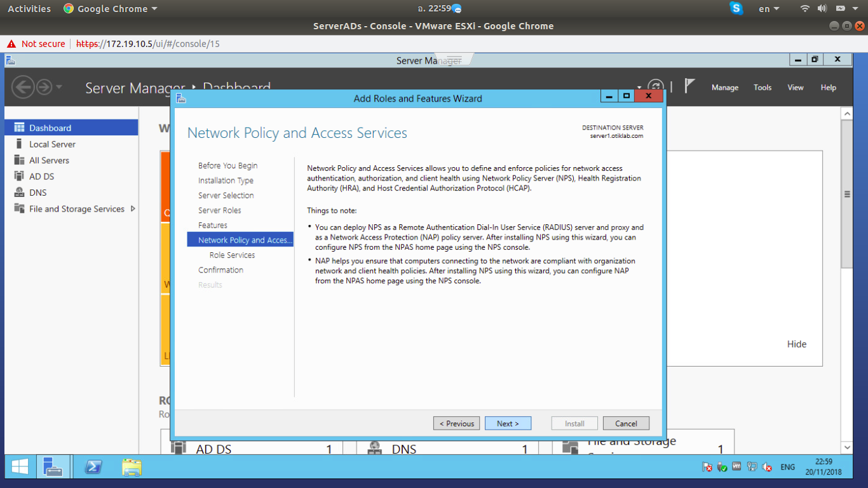868x488 pixels.
Task: Click the All Servers icon in sidebar
Action: tap(19, 160)
